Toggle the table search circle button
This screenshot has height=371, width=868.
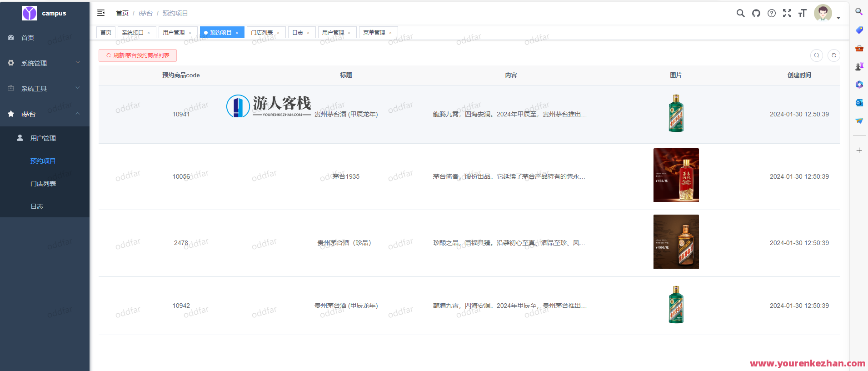[817, 55]
